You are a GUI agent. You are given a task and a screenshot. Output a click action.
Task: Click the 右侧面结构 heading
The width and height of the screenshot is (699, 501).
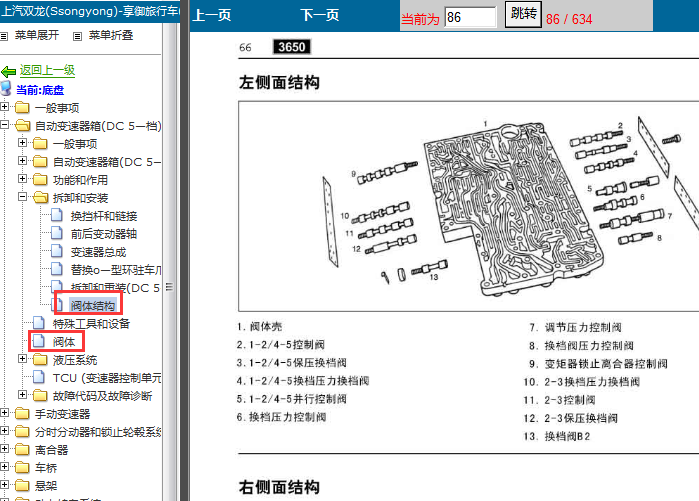tap(279, 487)
